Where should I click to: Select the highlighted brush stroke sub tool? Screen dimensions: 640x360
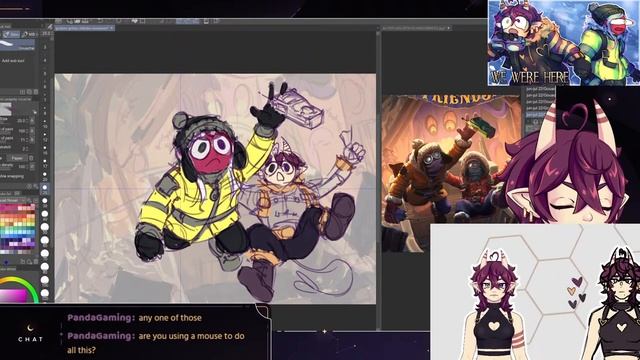pos(18,45)
